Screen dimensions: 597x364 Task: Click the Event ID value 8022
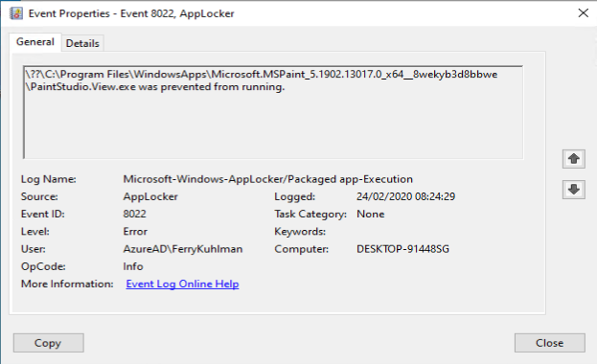(134, 214)
